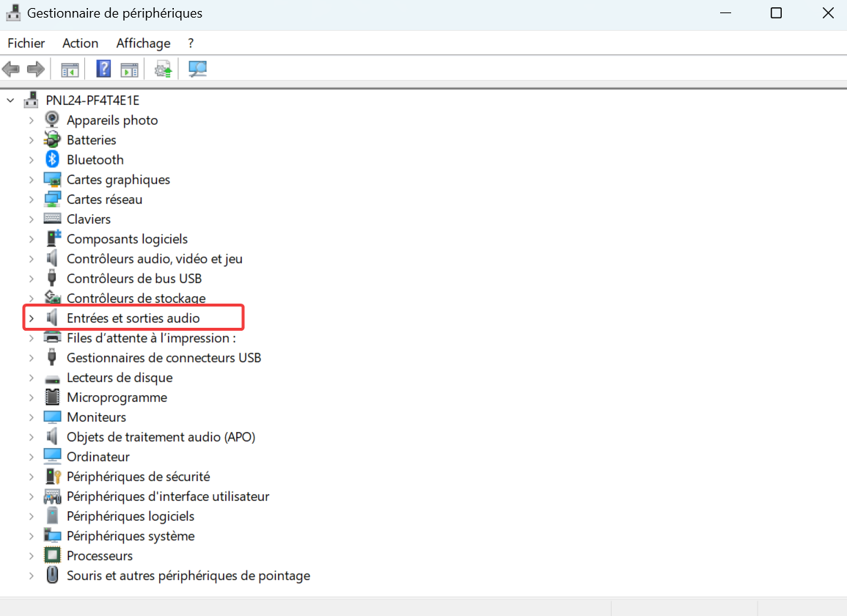Select the Ordinateur label
The width and height of the screenshot is (847, 616).
(x=98, y=457)
